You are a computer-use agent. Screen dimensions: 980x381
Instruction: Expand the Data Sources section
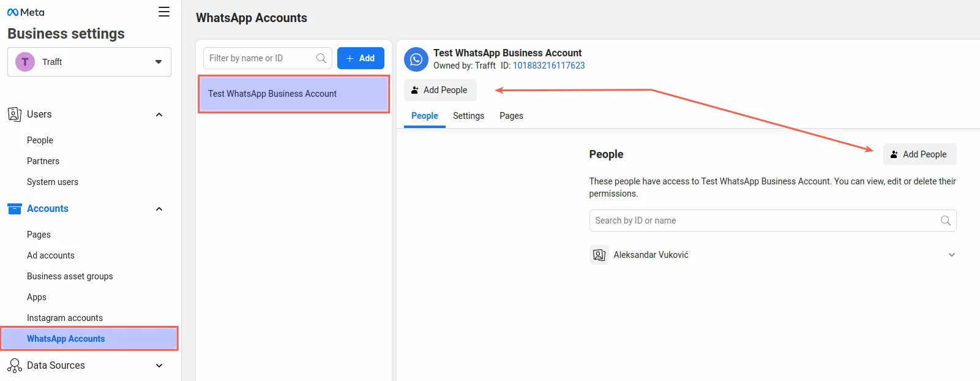tap(159, 366)
